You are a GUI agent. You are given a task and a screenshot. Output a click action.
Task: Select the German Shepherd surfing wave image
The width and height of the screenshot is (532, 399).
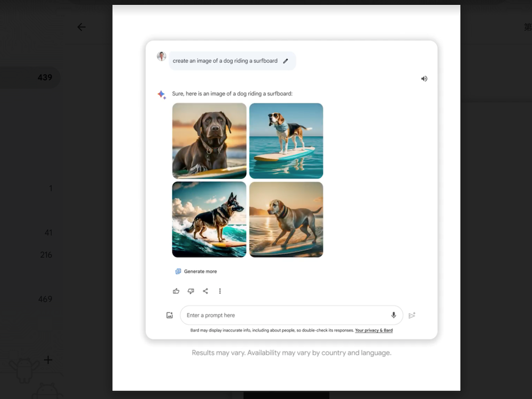[x=209, y=219]
